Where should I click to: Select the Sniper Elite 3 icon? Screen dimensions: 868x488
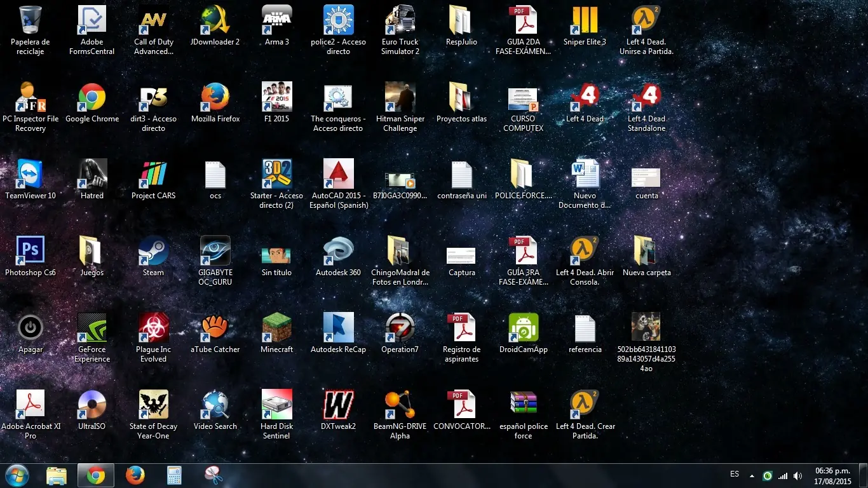pyautogui.click(x=585, y=20)
